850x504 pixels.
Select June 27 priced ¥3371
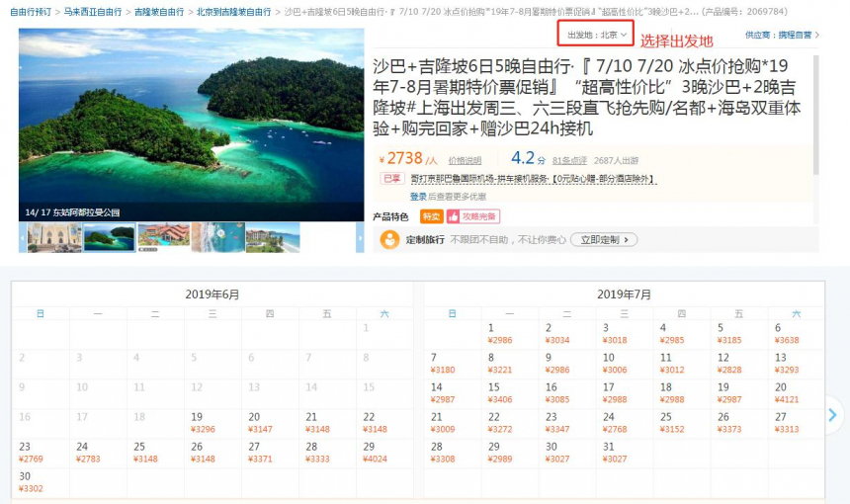270,453
